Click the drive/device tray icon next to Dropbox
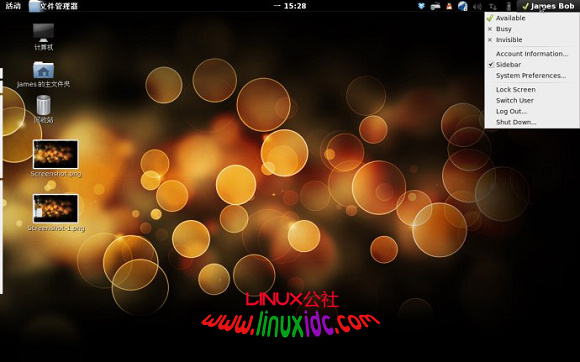580x362 pixels. coord(435,6)
